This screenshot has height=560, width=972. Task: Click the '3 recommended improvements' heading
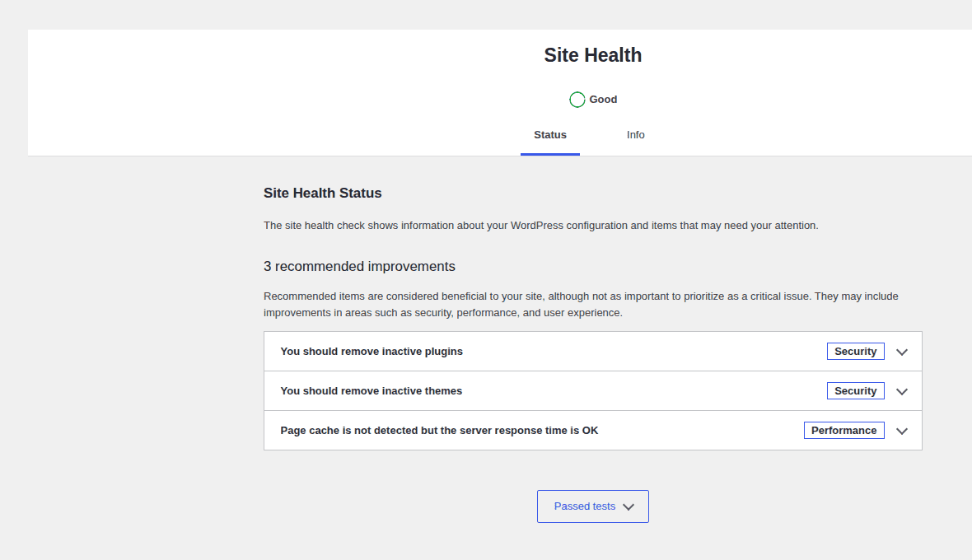coord(359,266)
